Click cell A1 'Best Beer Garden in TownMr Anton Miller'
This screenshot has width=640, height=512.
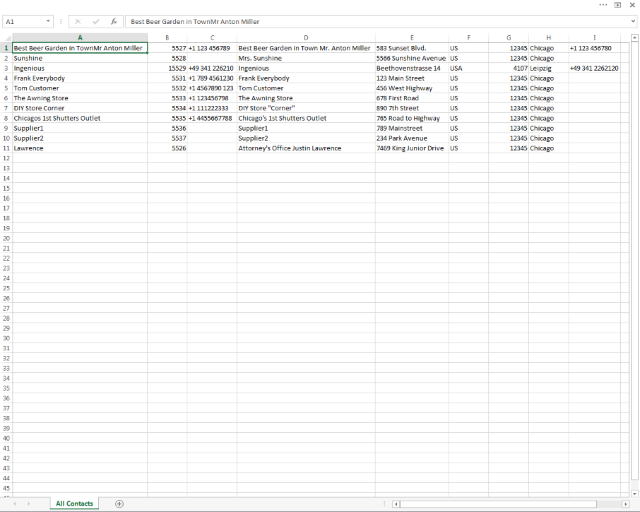coord(80,48)
